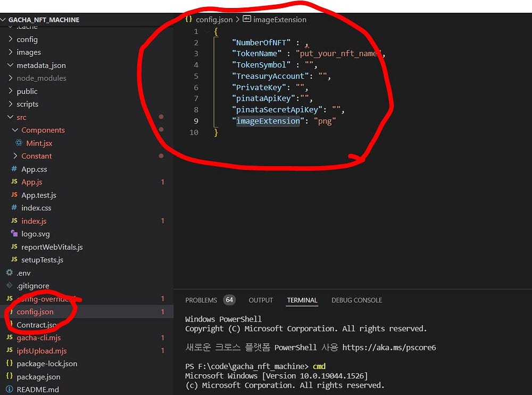Click braces icon beside package-lock.json
Viewport: 532px width, 395px height.
10,364
